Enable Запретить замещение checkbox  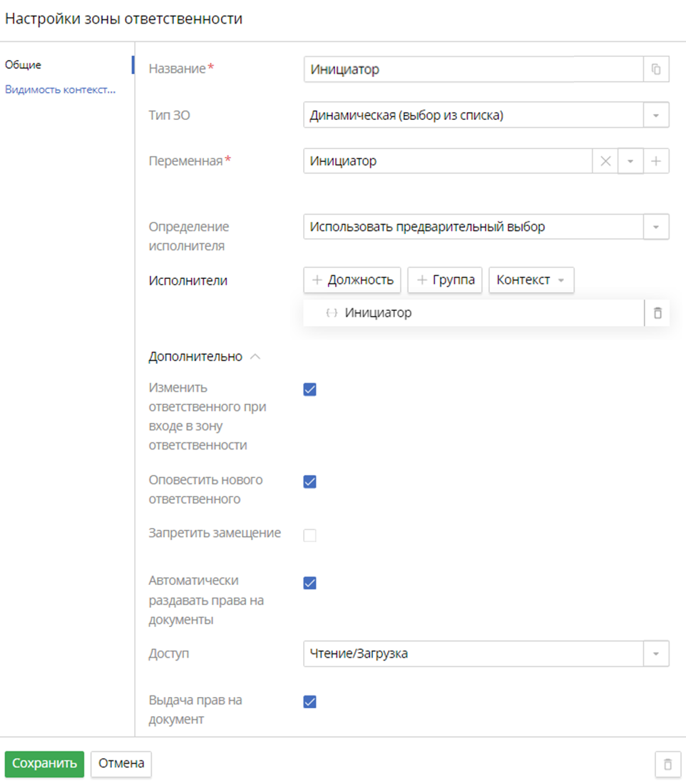pos(309,535)
